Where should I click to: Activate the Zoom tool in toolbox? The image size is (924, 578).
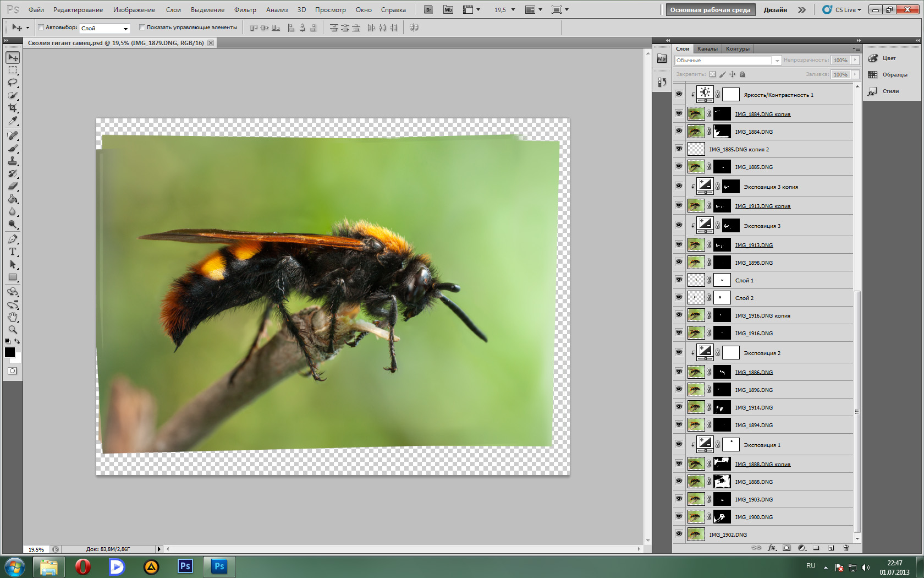pos(13,330)
